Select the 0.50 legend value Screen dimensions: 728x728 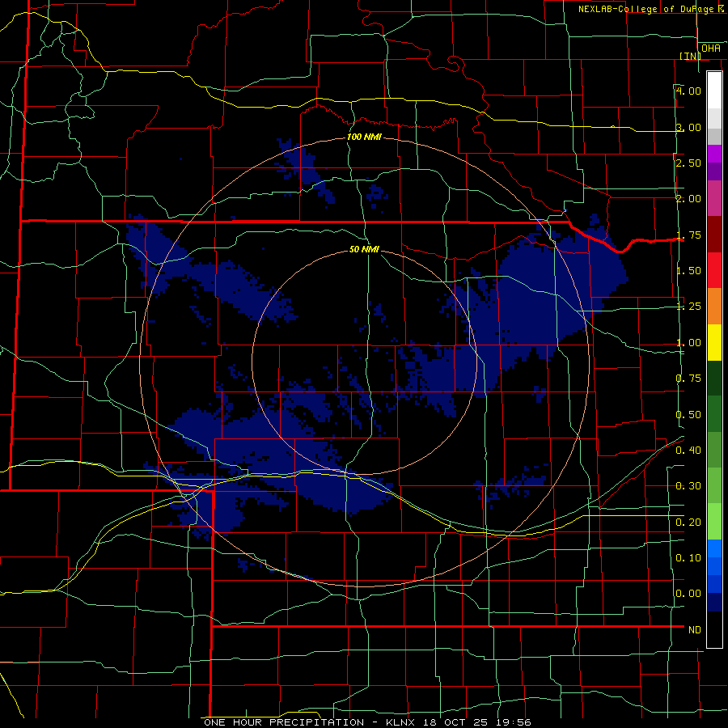point(688,415)
